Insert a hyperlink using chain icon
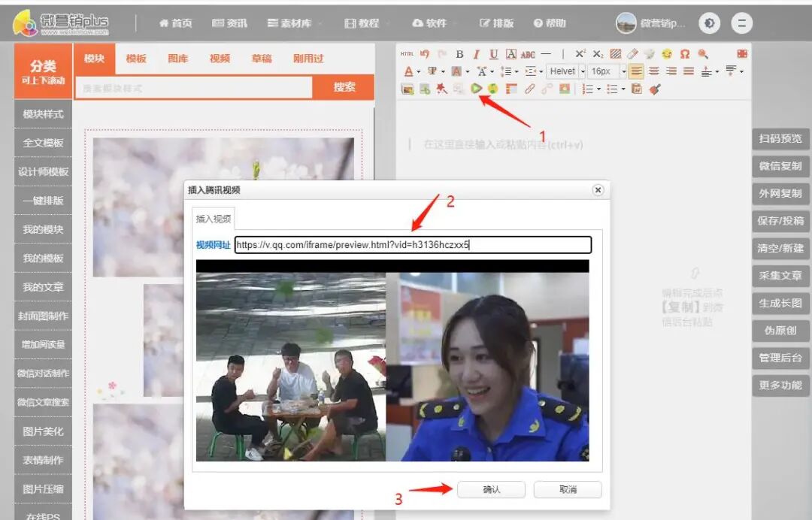This screenshot has height=520, width=812. coord(529,89)
